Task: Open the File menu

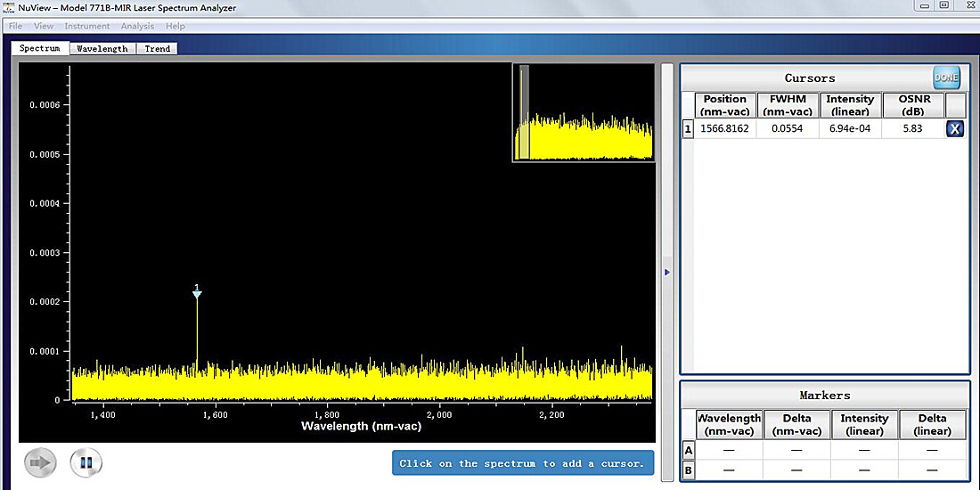Action: pos(16,26)
